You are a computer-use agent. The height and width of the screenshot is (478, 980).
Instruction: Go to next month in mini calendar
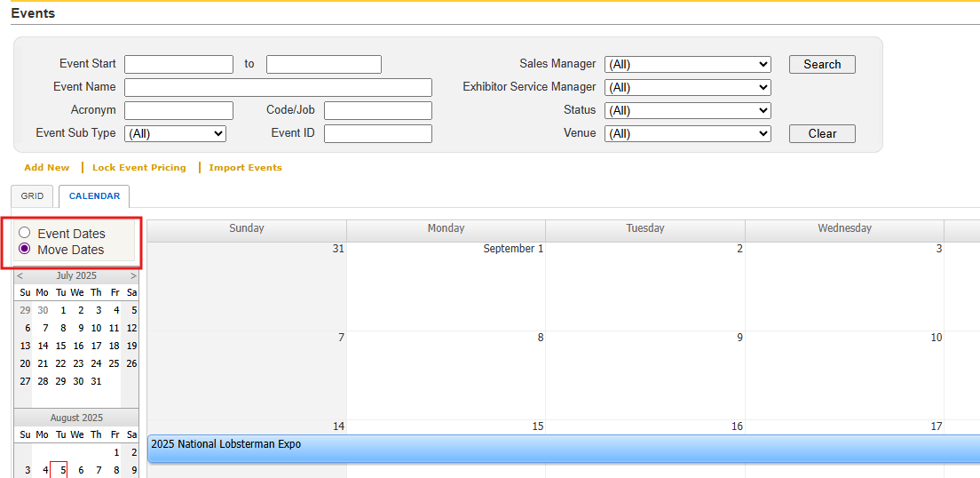click(133, 276)
